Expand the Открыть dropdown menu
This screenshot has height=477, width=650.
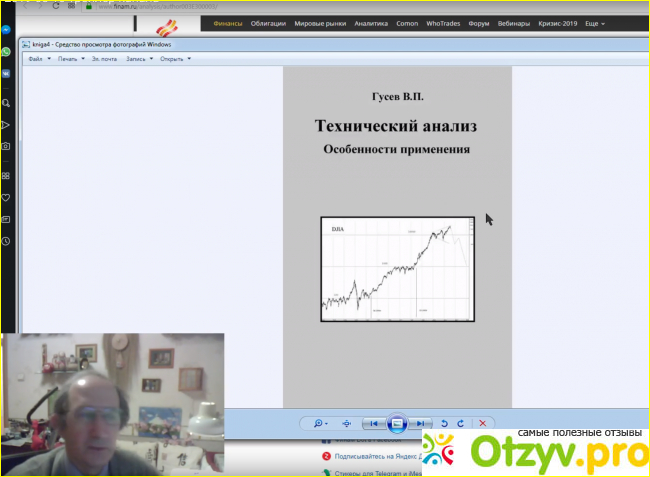(x=174, y=59)
